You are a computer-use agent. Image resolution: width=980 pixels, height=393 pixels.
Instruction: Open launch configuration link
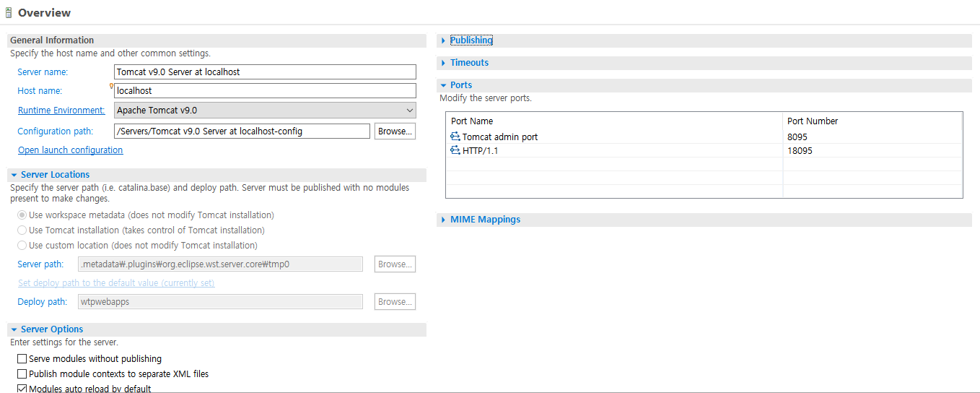71,150
